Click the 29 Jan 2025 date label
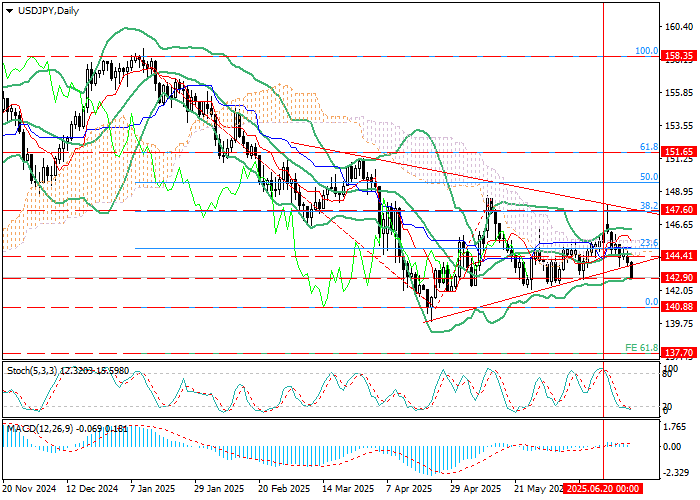Image resolution: width=700 pixels, height=500 pixels. [x=219, y=489]
